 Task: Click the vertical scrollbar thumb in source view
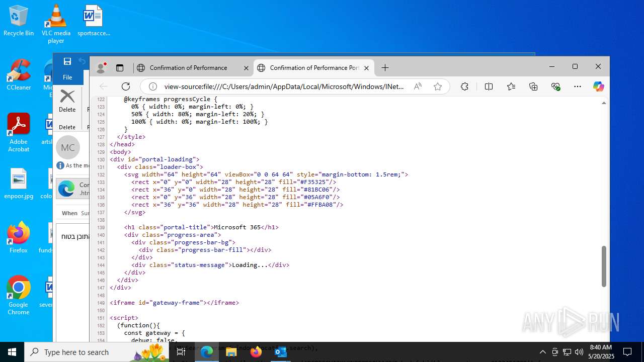pos(604,266)
